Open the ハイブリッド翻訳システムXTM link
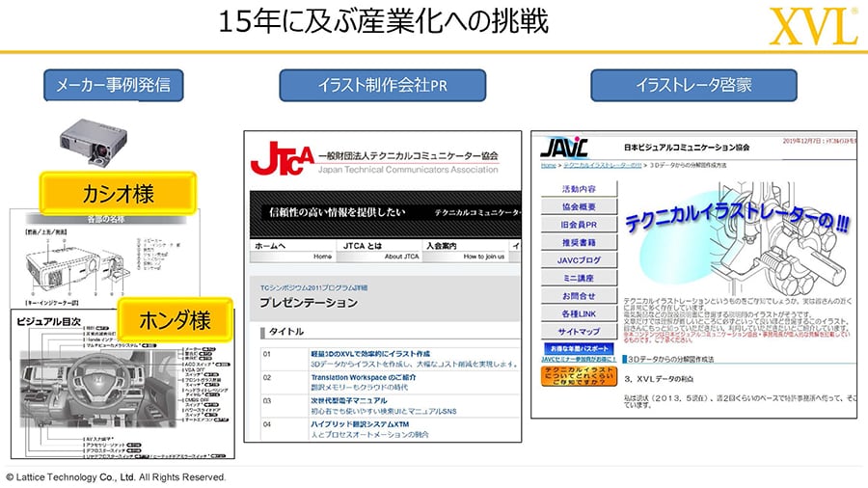 (x=360, y=424)
